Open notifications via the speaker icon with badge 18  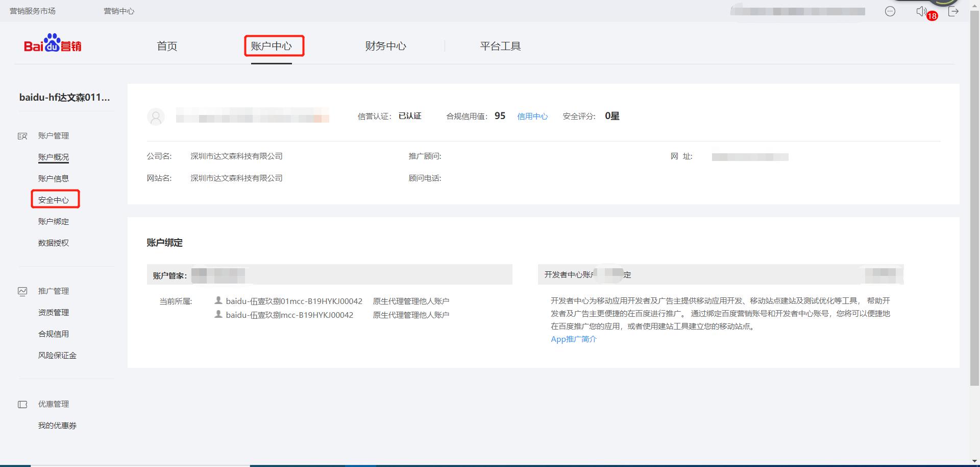(922, 11)
